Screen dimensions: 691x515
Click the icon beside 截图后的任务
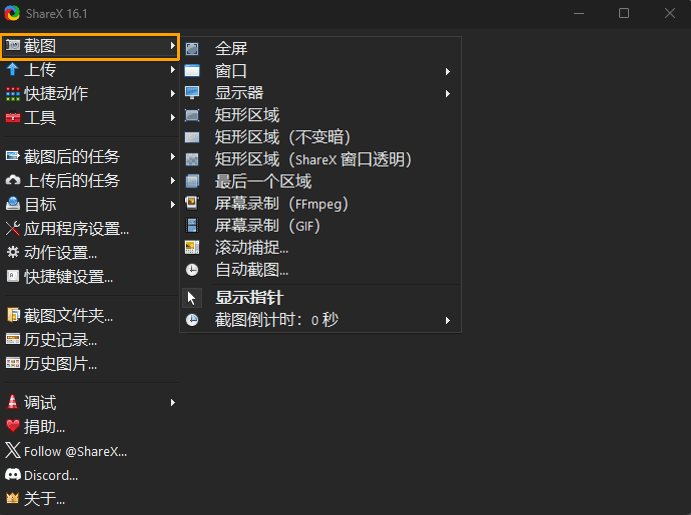coord(13,156)
